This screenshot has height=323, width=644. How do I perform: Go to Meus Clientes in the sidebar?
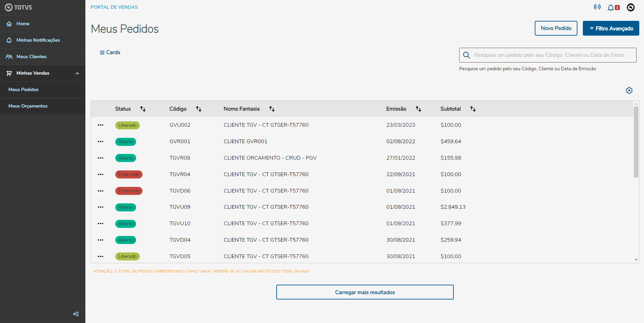tap(32, 57)
